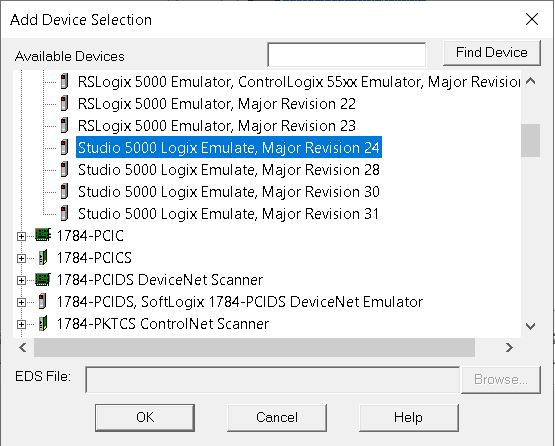This screenshot has width=555, height=446.
Task: Expand the 1784-PCIDS DeviceNet Scanner node
Action: 21,280
